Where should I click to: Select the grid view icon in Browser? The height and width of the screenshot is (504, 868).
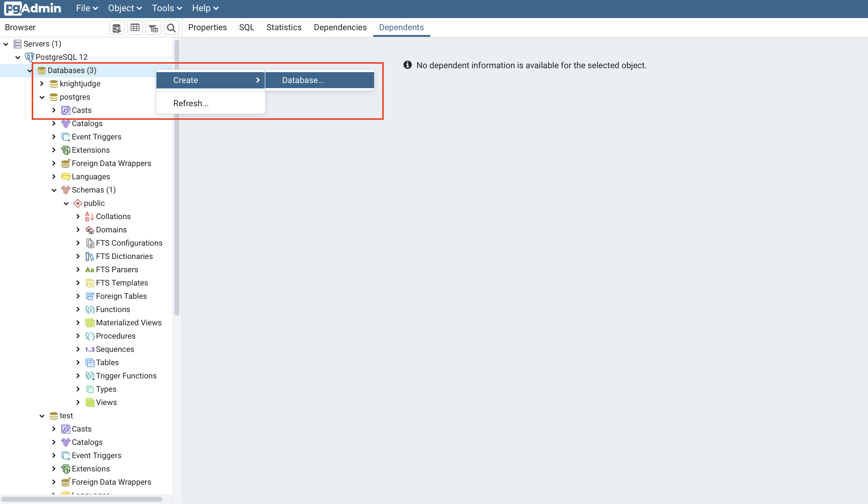tap(134, 27)
